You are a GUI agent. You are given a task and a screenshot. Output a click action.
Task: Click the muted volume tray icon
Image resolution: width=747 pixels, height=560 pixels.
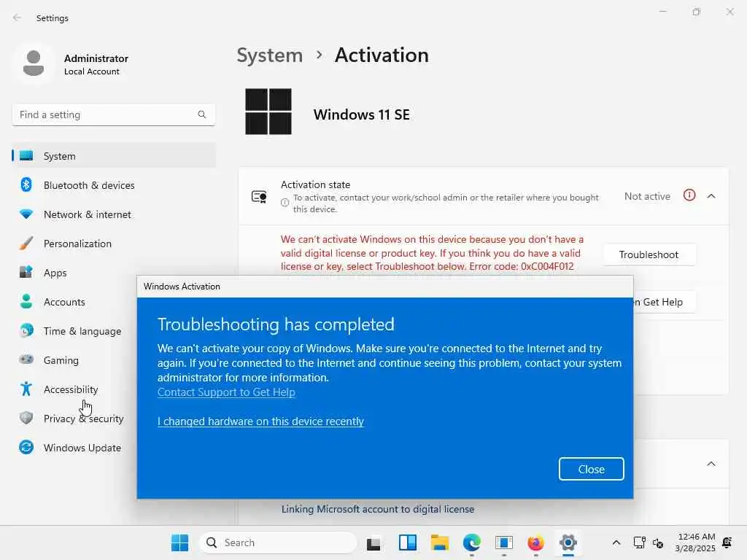pyautogui.click(x=658, y=542)
